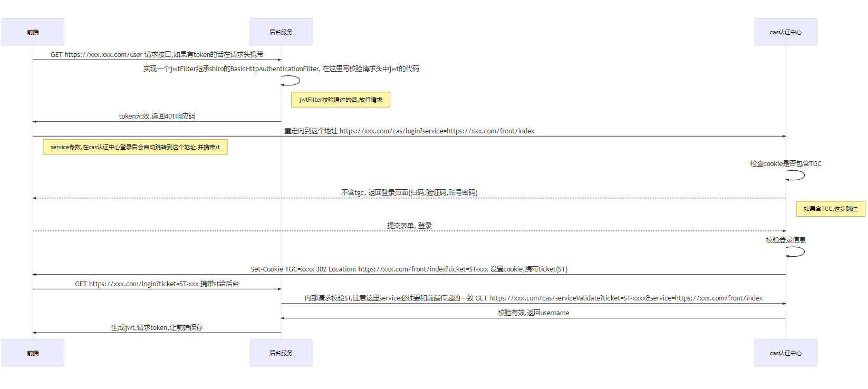Image resolution: width=868 pixels, height=389 pixels.
Task: Click the bottom cas认证中心 participant box
Action: click(785, 353)
